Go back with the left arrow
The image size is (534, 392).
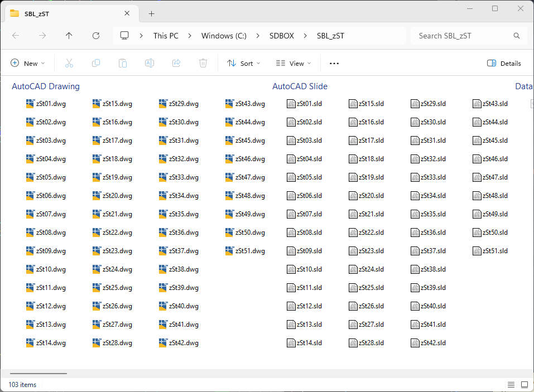(16, 36)
